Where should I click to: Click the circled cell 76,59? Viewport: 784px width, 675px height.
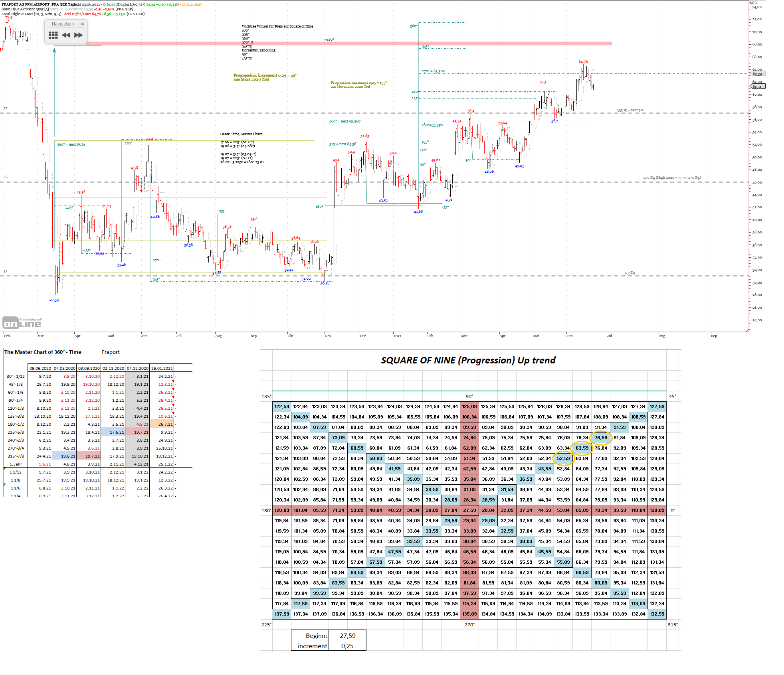tap(601, 438)
